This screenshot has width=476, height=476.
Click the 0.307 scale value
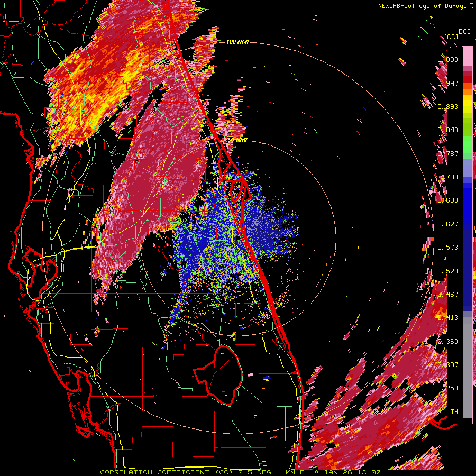pos(448,365)
